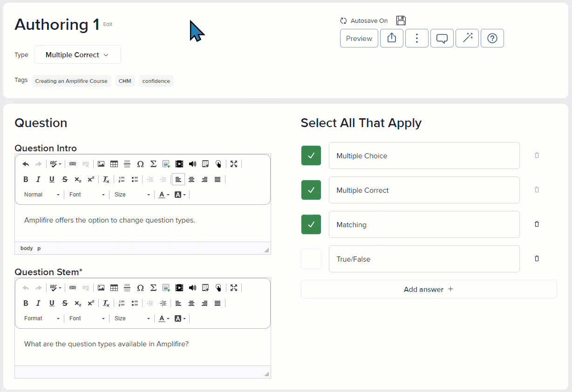
Task: Click the magic wand button
Action: click(467, 38)
